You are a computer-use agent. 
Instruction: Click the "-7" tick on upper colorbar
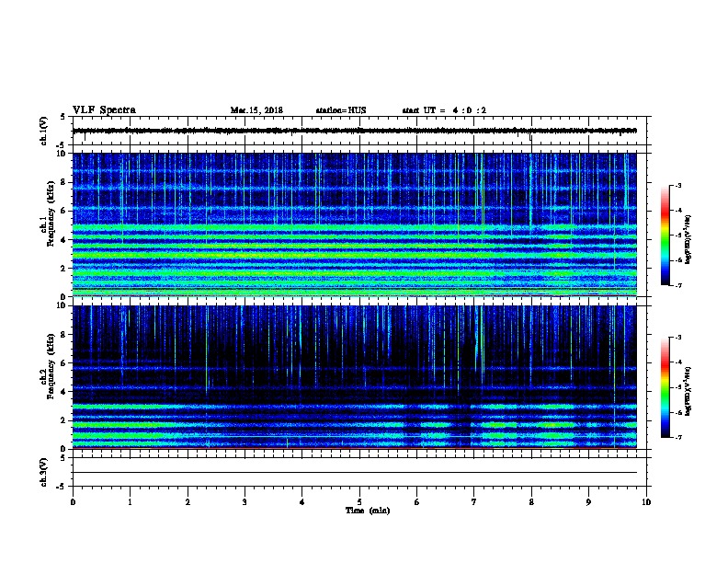pos(678,285)
